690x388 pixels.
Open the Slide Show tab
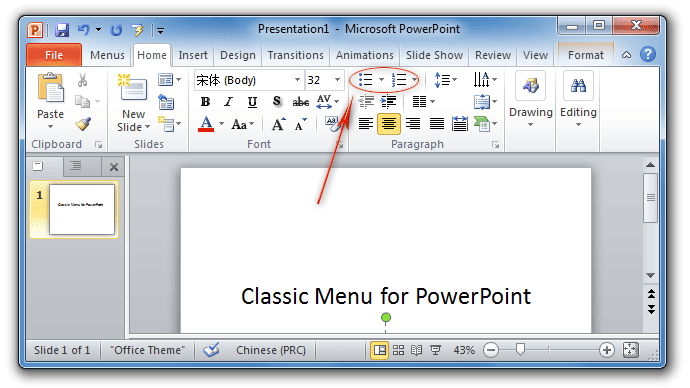tap(434, 55)
